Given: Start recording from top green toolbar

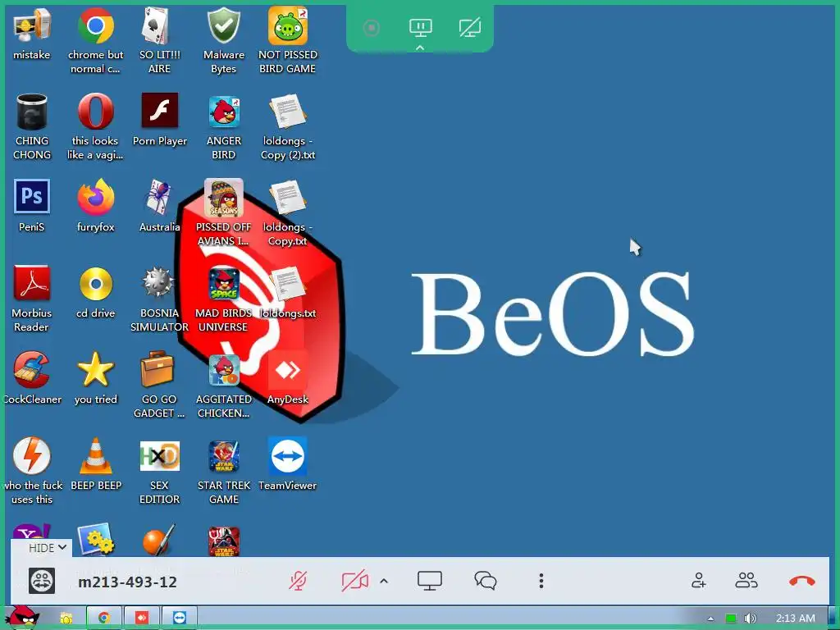Looking at the screenshot, I should [371, 27].
